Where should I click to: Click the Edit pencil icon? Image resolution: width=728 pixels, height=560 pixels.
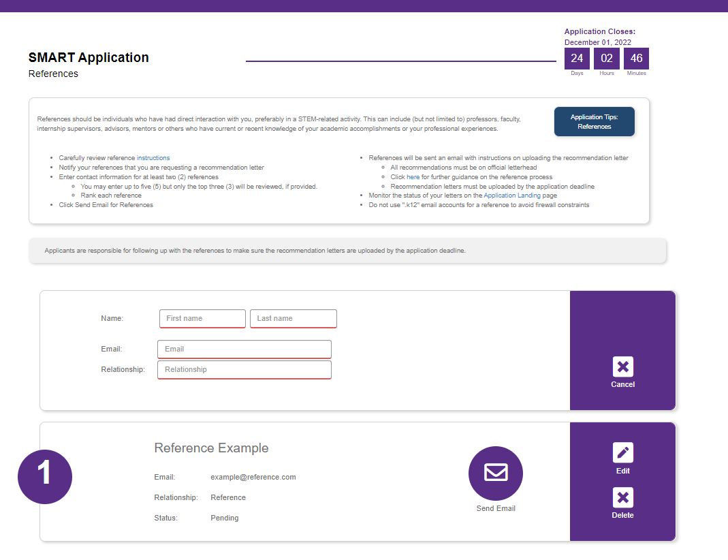pos(622,452)
